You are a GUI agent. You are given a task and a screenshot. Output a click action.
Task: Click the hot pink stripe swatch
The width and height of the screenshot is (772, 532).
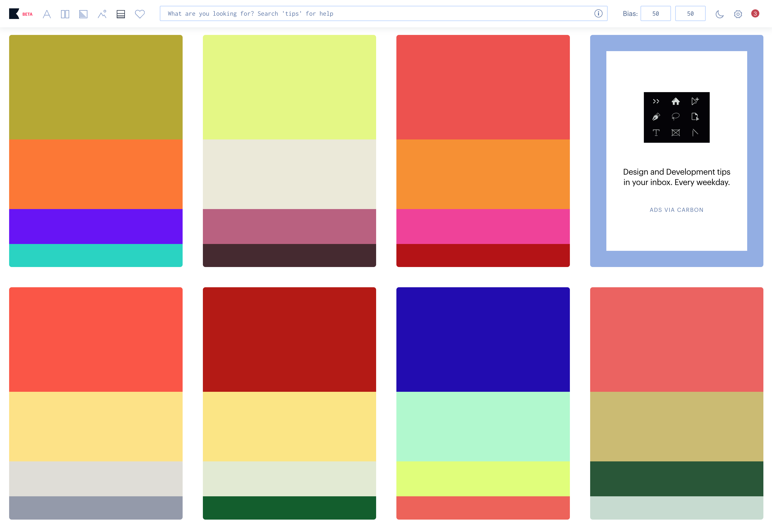tap(482, 226)
